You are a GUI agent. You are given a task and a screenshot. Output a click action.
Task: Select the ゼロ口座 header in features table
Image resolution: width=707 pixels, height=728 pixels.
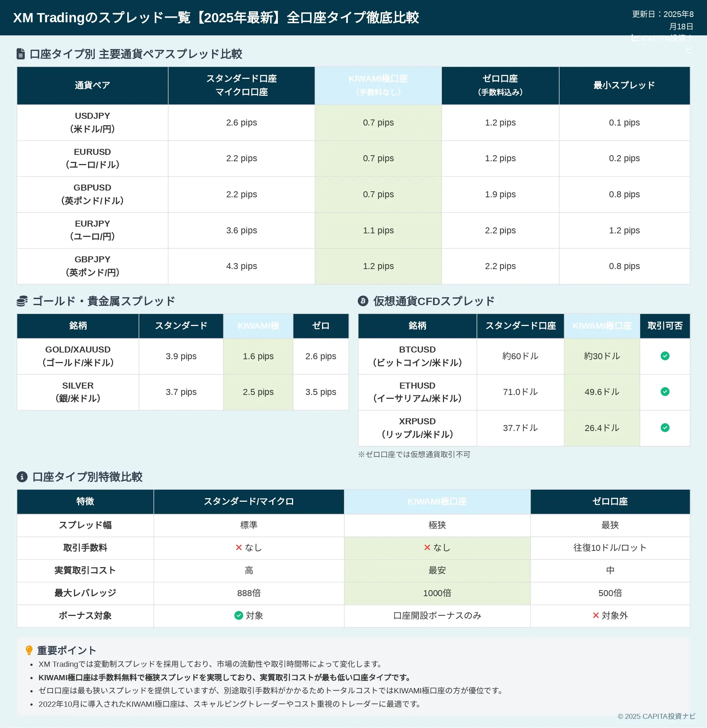pos(610,501)
